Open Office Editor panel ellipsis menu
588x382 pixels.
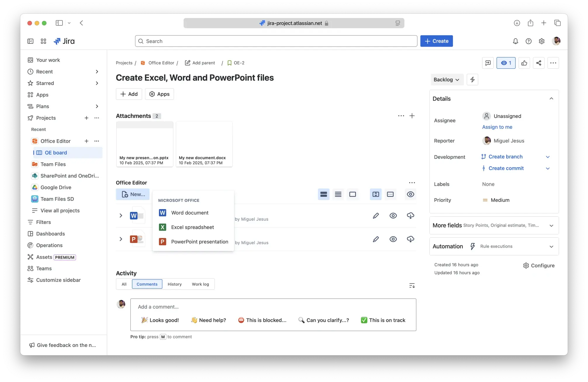[x=412, y=183]
